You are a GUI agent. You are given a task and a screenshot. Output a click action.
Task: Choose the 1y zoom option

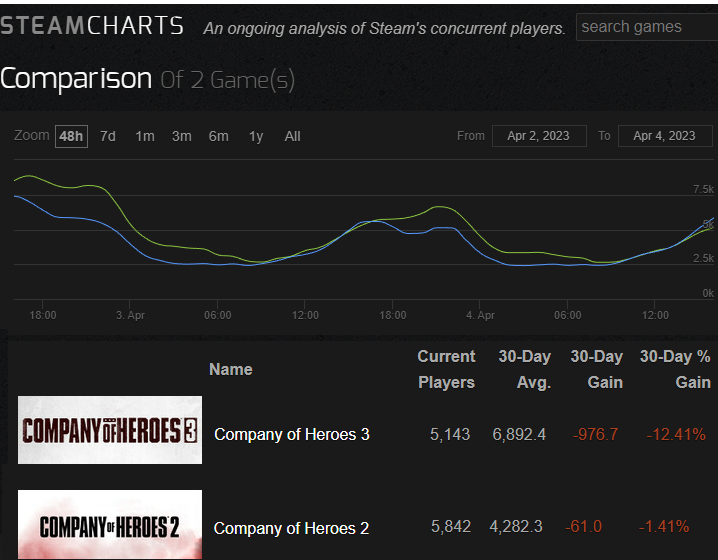coord(256,136)
